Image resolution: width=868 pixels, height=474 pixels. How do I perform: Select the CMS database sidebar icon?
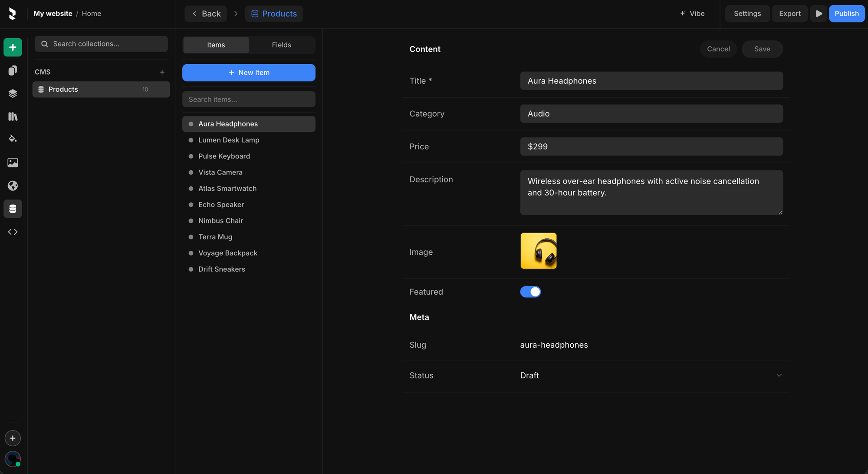pyautogui.click(x=13, y=209)
